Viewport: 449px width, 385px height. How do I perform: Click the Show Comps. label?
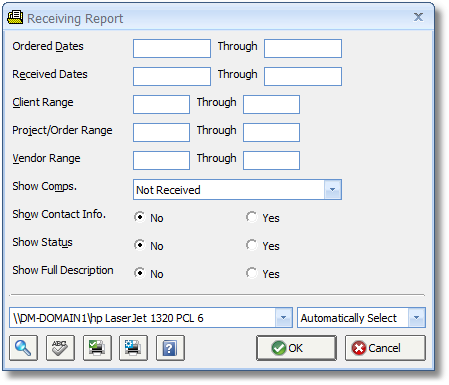pos(45,186)
